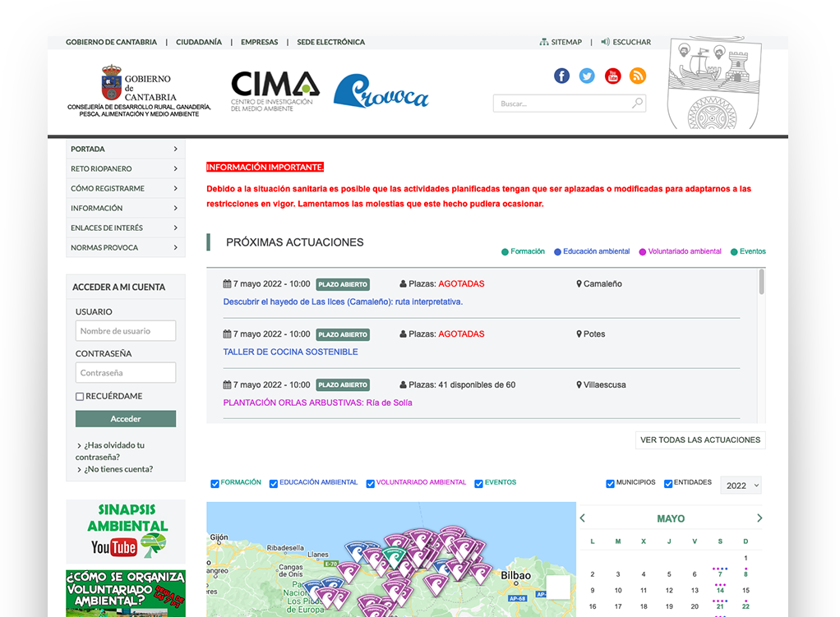This screenshot has width=840, height=617.
Task: Open the Facebook social icon
Action: click(x=561, y=76)
